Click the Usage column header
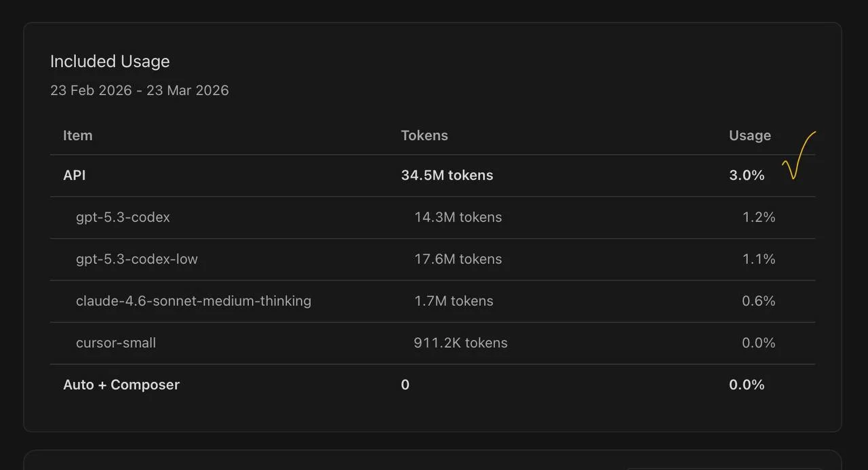868x470 pixels. (749, 135)
